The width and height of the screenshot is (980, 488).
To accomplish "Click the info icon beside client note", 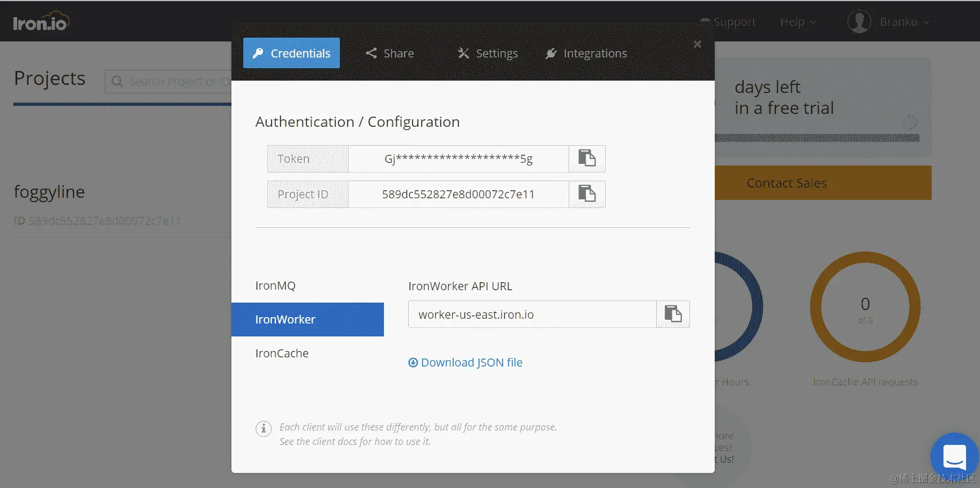I will pyautogui.click(x=263, y=428).
